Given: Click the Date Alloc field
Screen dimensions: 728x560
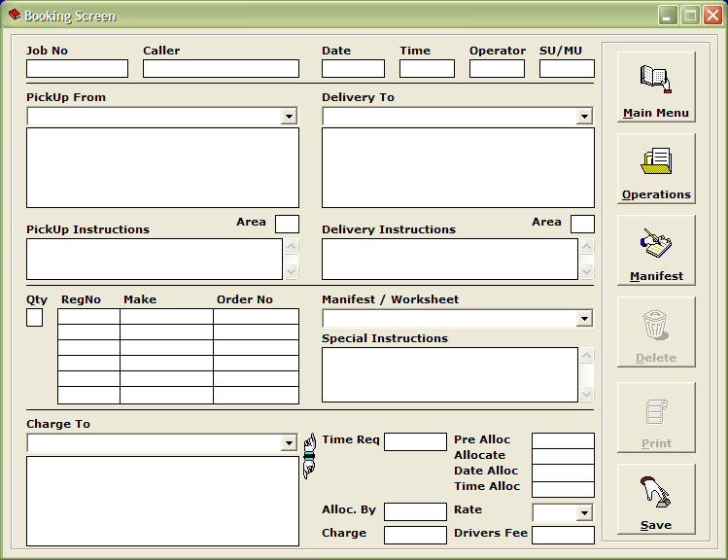Looking at the screenshot, I should pyautogui.click(x=563, y=472).
